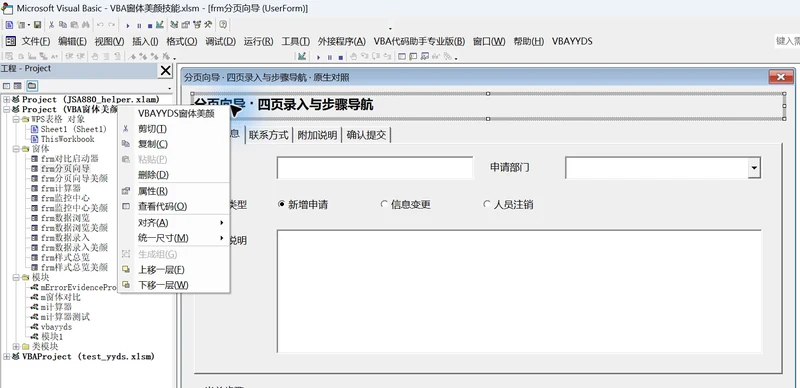800x388 pixels.
Task: Click the Copy icon in the standard toolbar
Action: [x=63, y=25]
